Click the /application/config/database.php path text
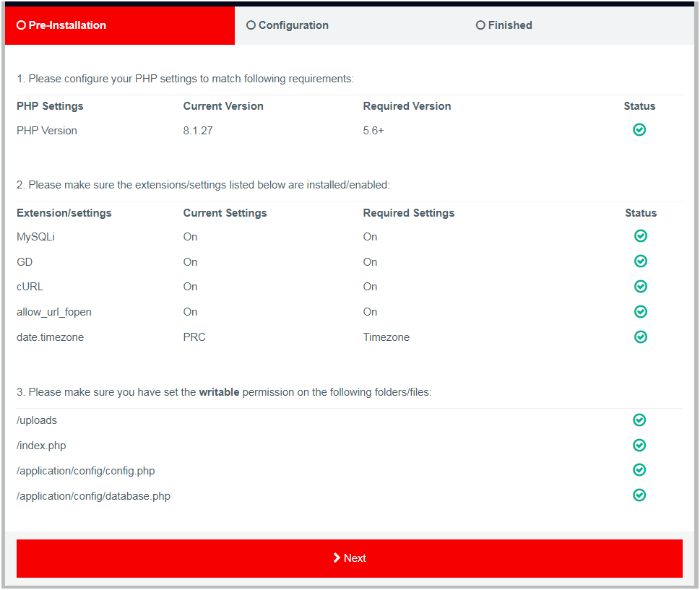 pyautogui.click(x=93, y=496)
